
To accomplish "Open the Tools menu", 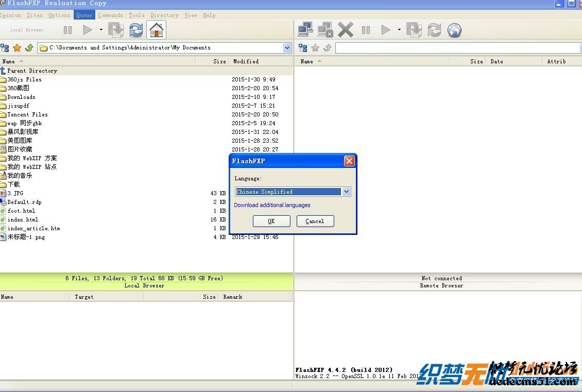I will (x=136, y=15).
